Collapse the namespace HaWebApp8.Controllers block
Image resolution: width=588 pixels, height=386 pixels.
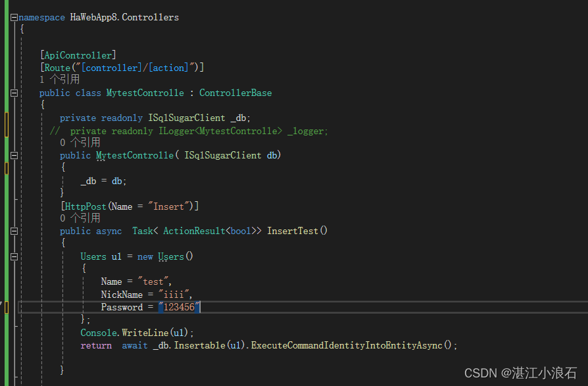14,17
